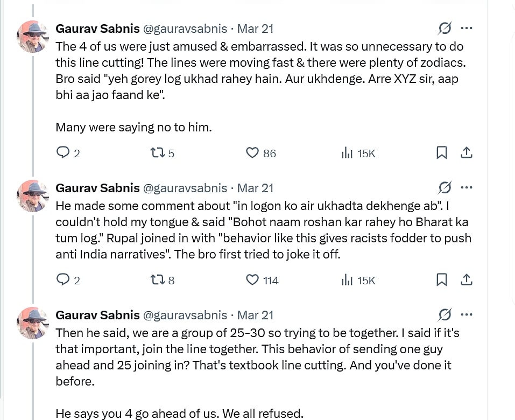Like the second tweet with 114 likes

click(252, 280)
